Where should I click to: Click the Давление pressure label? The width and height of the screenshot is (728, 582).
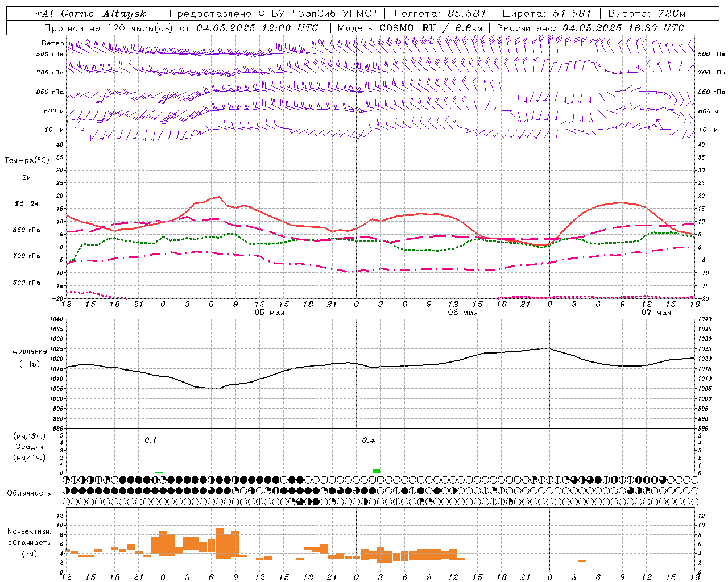(x=29, y=351)
